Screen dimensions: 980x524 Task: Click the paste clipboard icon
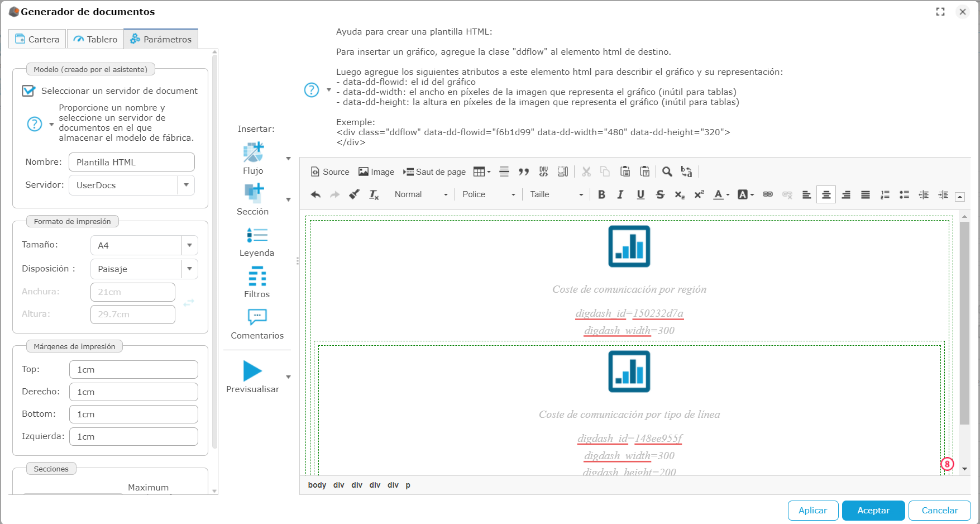coord(625,172)
